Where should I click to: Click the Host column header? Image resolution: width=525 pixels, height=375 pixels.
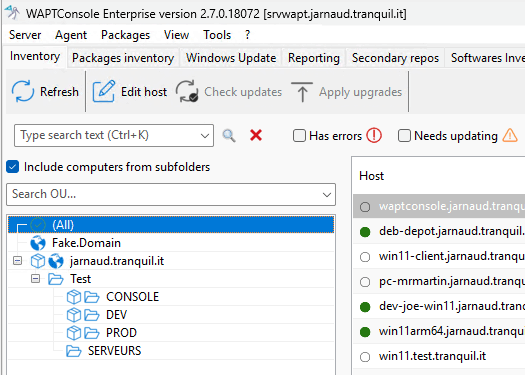[371, 176]
